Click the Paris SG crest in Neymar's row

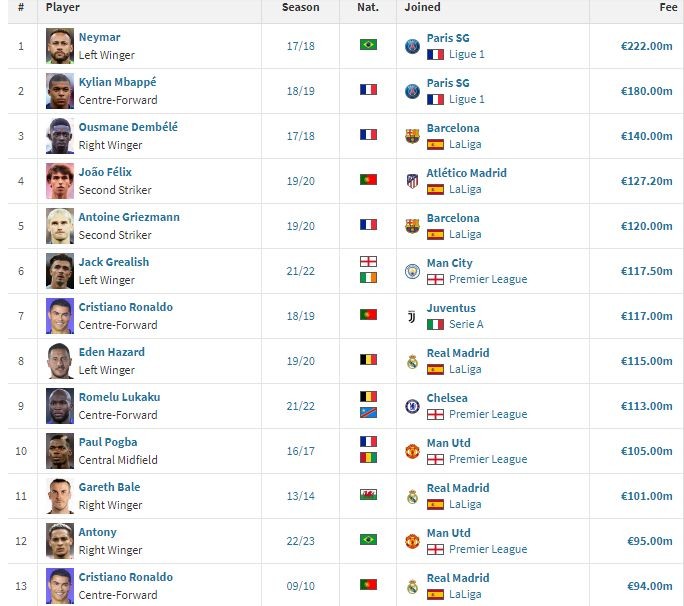[x=412, y=46]
